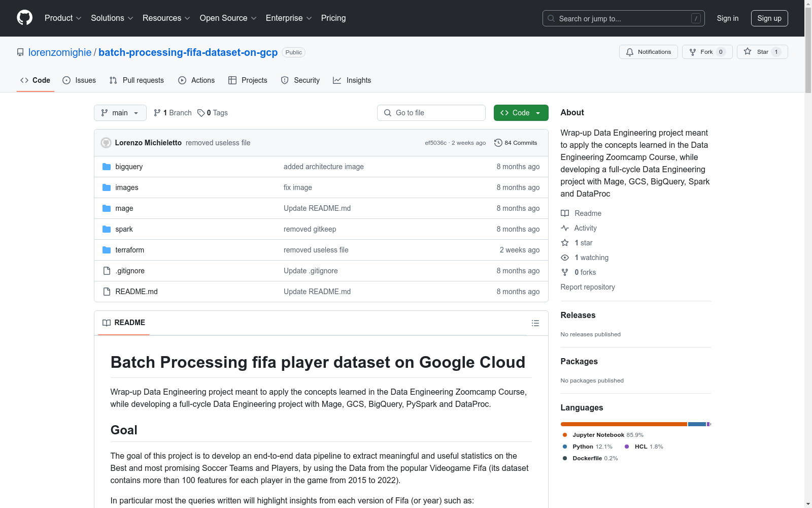Screen dimensions: 812x508
Task: Click the repository book icon beside lorenzomighie
Action: tap(20, 52)
